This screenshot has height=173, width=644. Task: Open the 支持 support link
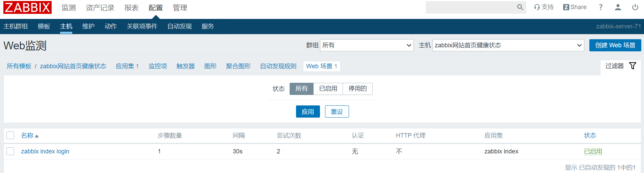pyautogui.click(x=544, y=7)
